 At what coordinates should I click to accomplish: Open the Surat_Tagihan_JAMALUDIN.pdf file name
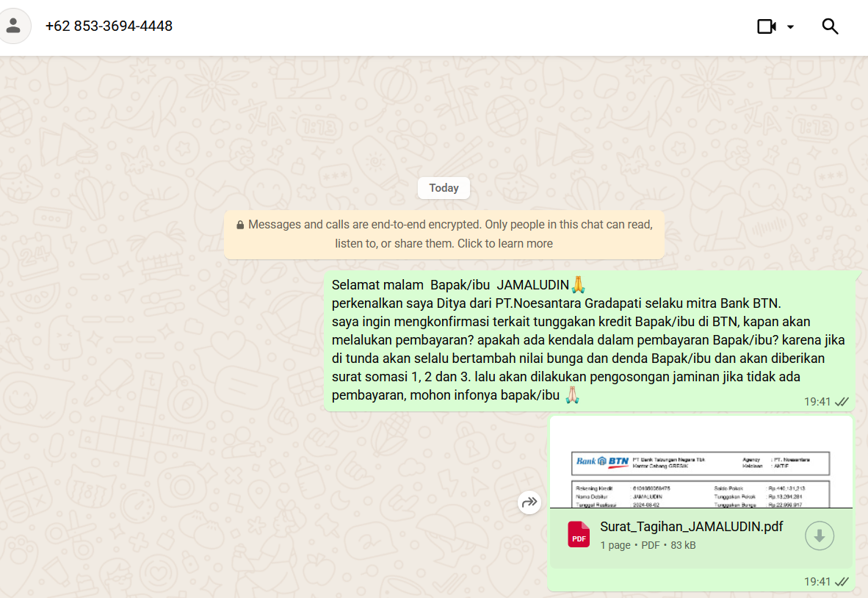tap(691, 527)
